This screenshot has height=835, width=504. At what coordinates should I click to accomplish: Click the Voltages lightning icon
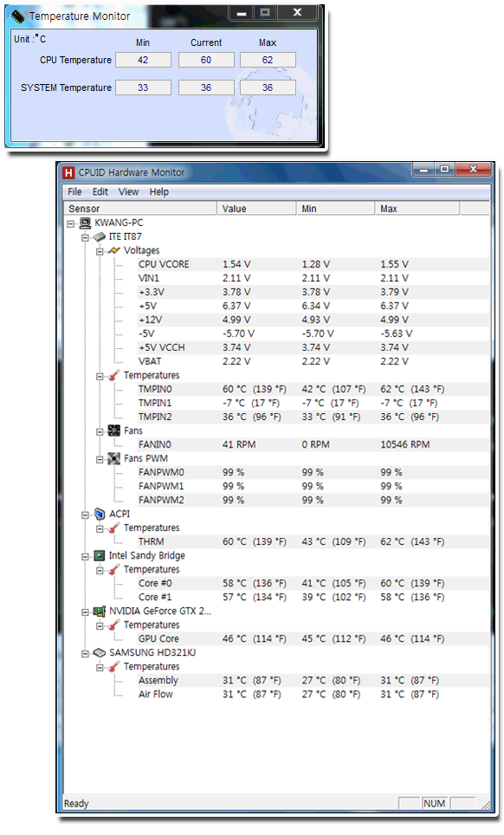[114, 250]
